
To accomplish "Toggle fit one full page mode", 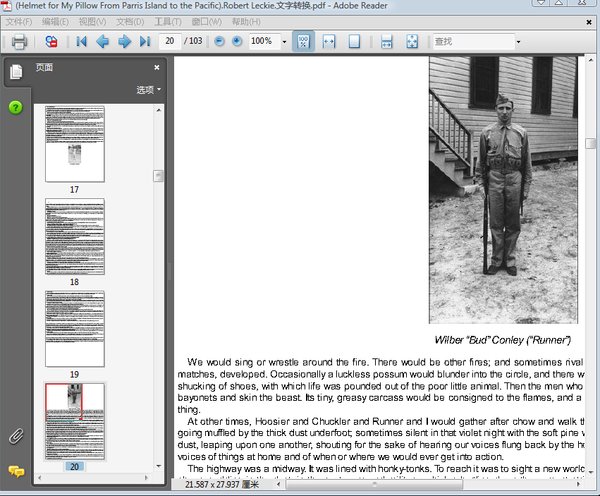I will click(354, 41).
